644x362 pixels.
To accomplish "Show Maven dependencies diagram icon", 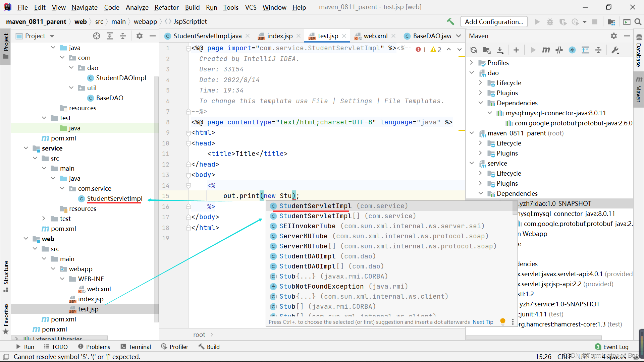I will pyautogui.click(x=585, y=50).
